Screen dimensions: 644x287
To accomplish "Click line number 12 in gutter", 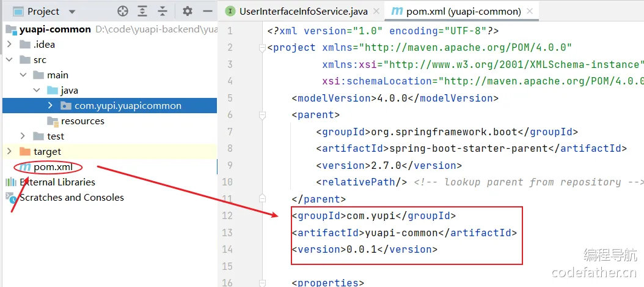I will (227, 216).
